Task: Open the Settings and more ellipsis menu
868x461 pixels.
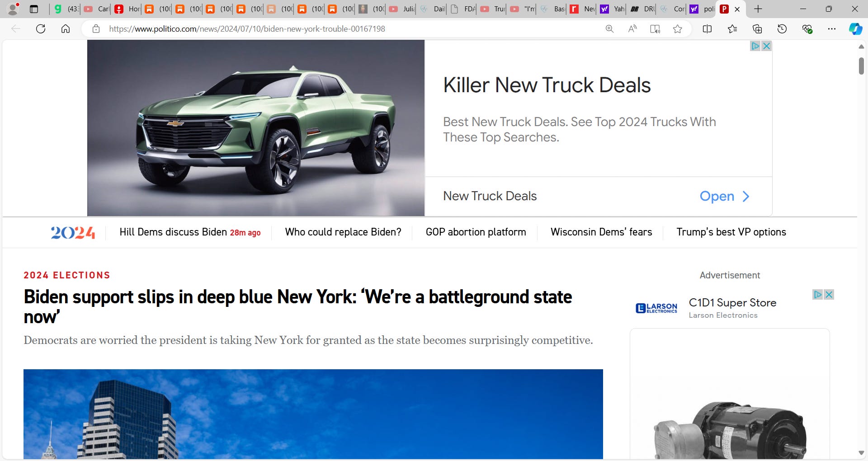Action: tap(832, 29)
